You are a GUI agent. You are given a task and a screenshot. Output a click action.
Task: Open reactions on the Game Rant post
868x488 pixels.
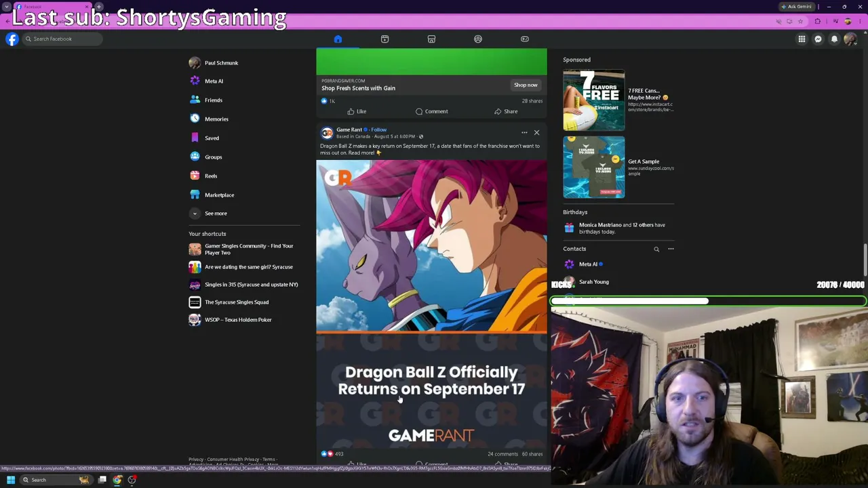332,454
